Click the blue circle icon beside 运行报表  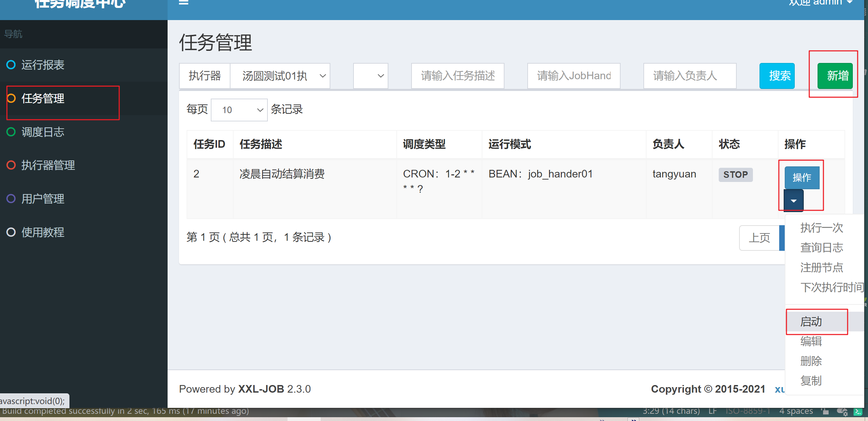(x=11, y=65)
